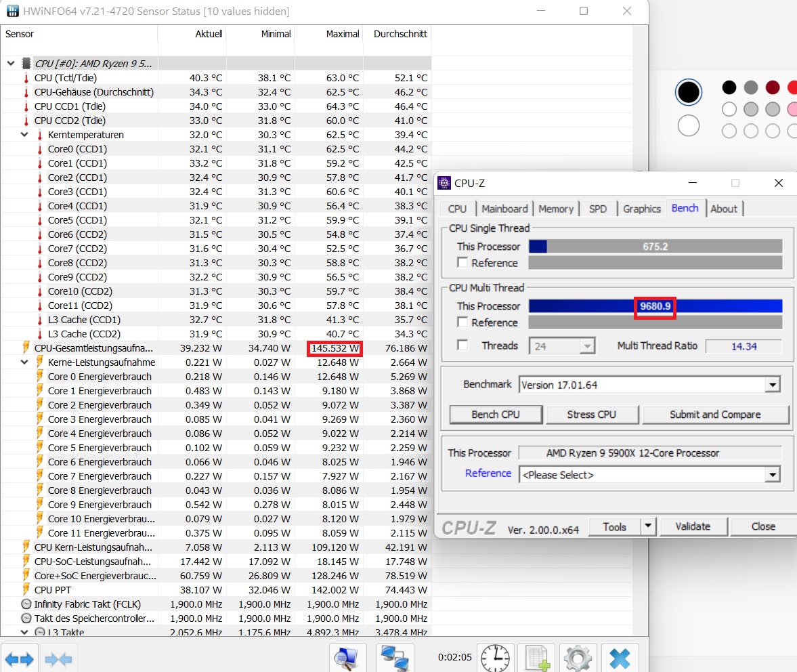
Task: Click the thermometer icon of L3 Cache (CCD2)
Action: point(40,334)
